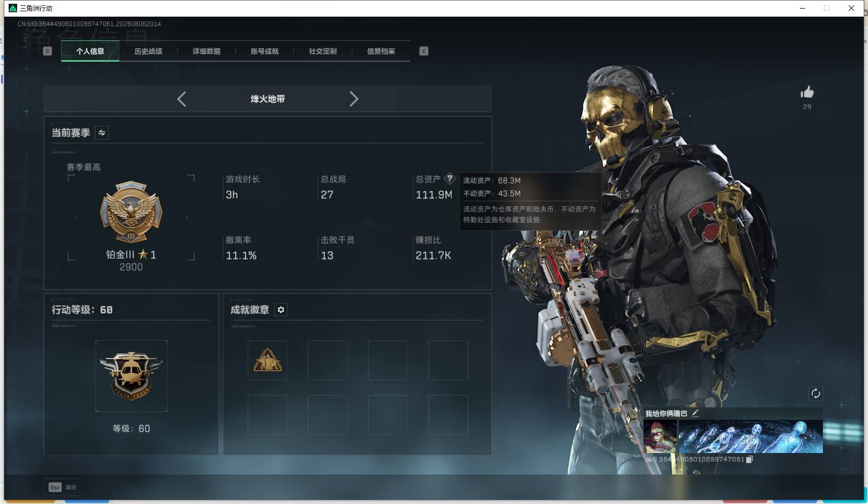Open 成就徽章 gear settings
Screen dimensions: 868x504
281,310
